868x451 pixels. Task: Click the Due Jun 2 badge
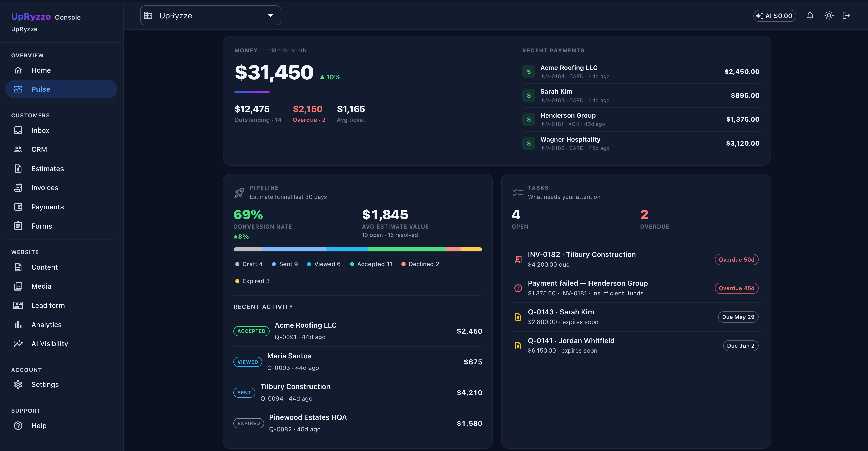(x=741, y=346)
